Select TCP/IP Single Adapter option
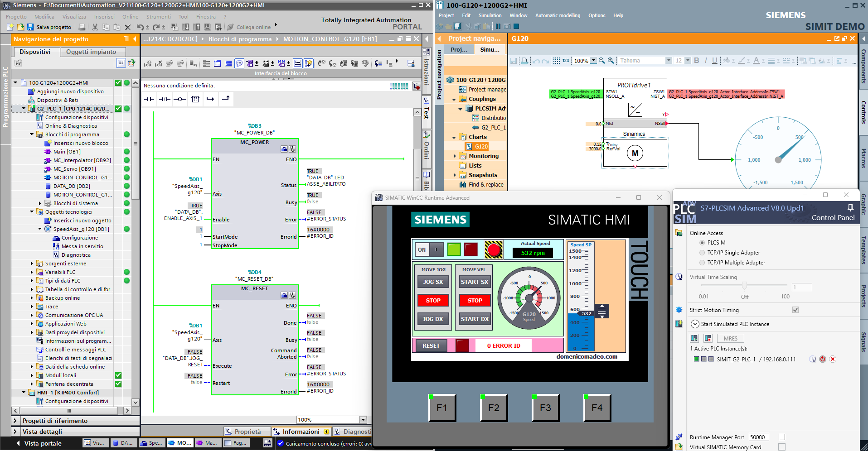868x451 pixels. click(702, 253)
